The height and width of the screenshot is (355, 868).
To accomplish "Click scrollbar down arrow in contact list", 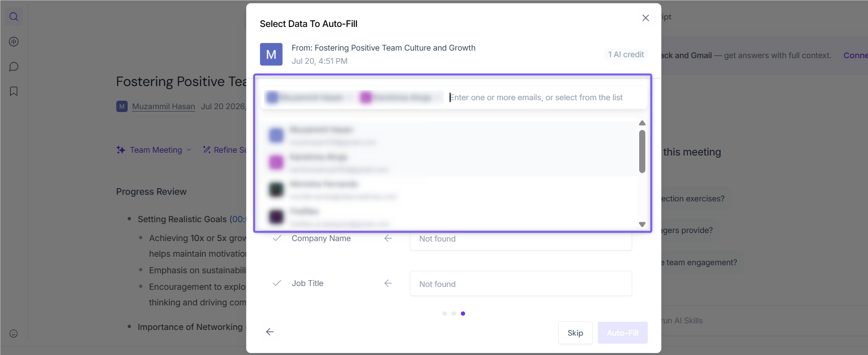I will (x=642, y=225).
